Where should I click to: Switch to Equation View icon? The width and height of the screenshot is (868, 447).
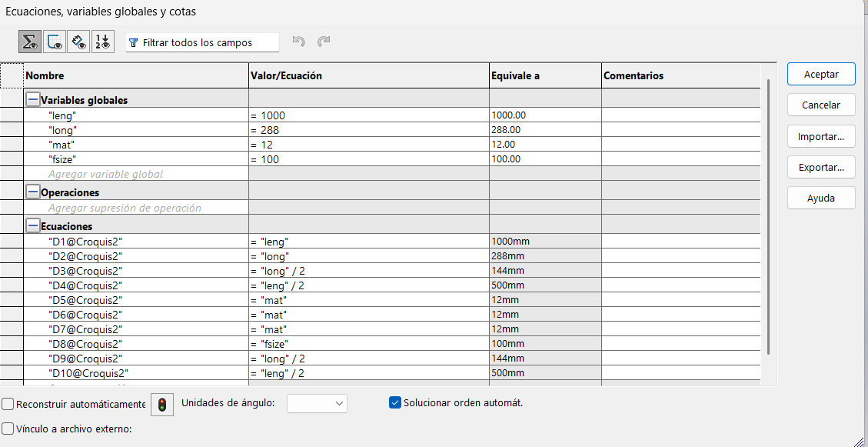click(31, 42)
